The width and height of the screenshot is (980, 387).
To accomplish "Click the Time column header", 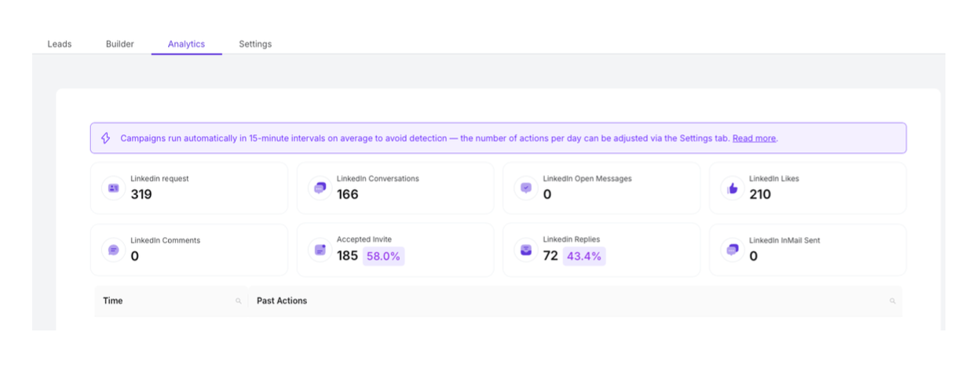I will [x=113, y=301].
